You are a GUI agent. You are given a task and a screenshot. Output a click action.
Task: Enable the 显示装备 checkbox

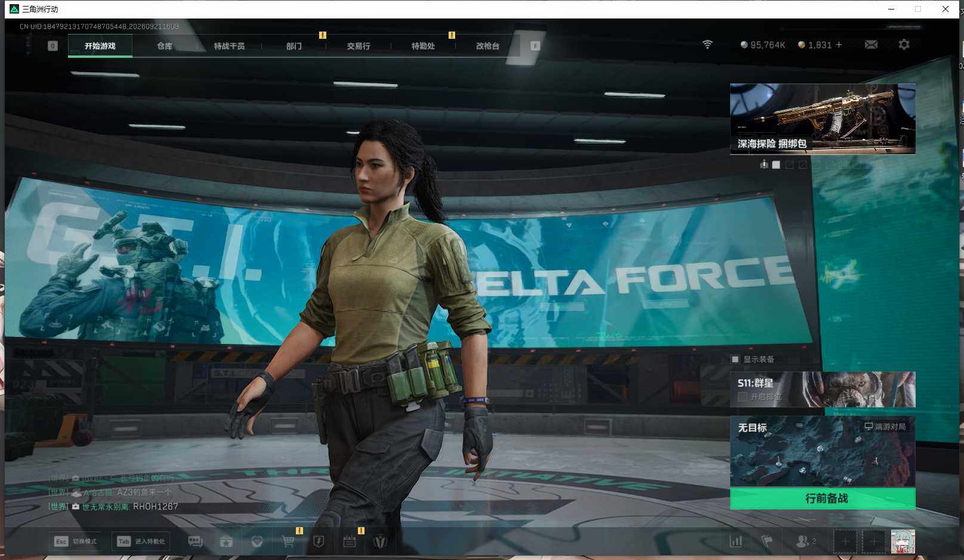pyautogui.click(x=736, y=359)
